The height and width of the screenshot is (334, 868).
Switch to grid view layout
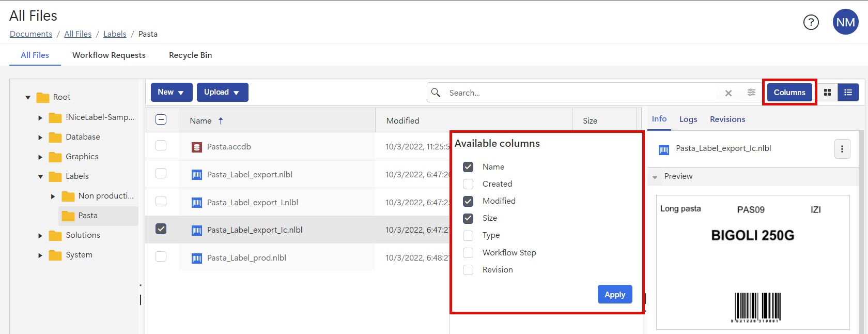(x=827, y=93)
